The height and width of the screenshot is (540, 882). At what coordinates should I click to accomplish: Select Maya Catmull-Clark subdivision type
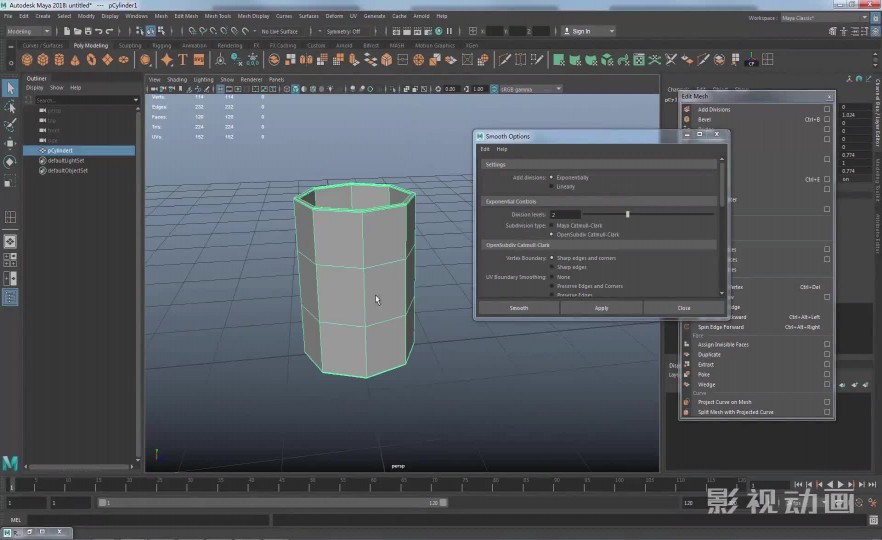551,226
